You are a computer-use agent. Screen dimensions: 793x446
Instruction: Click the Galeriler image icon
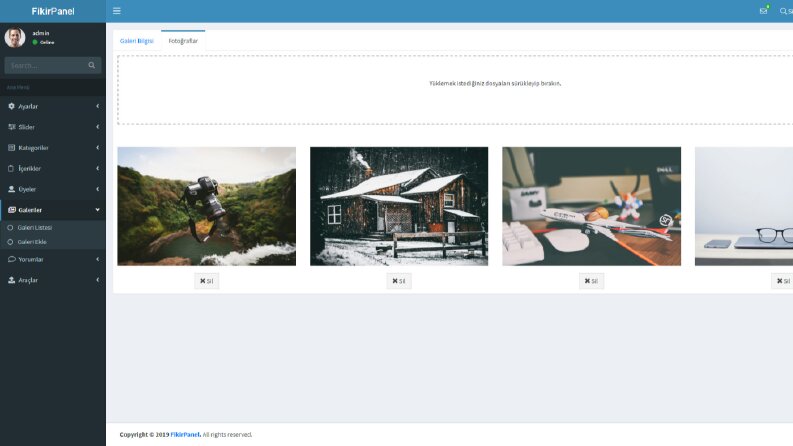(12, 210)
